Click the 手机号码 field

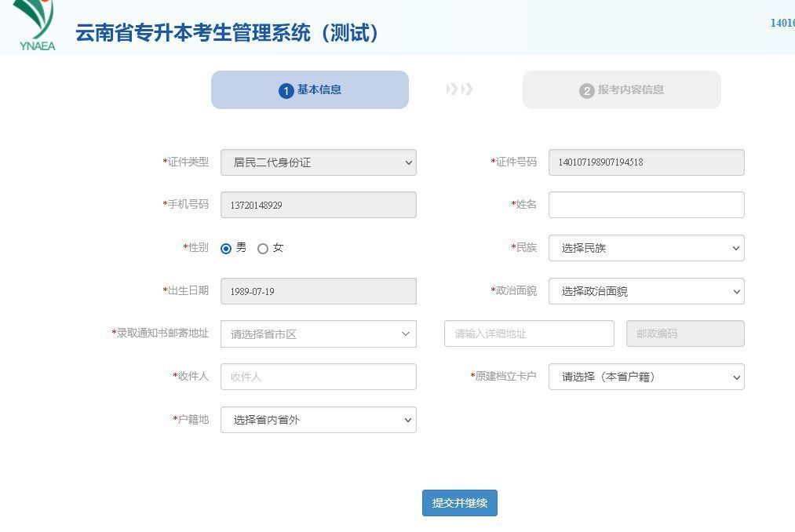click(x=318, y=205)
